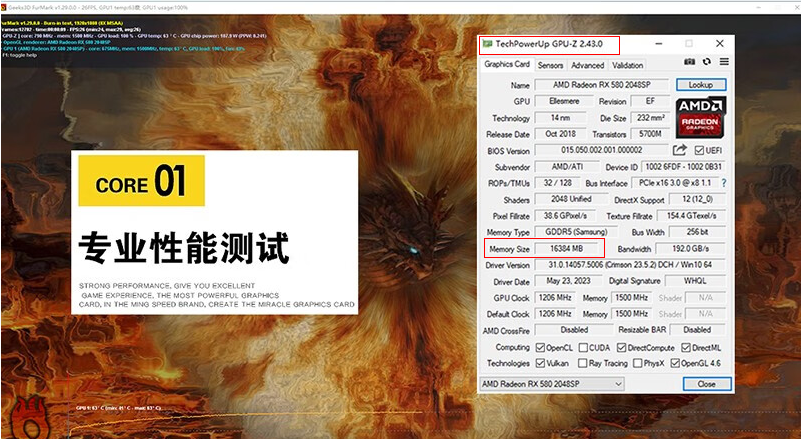Click the Memory Size value 16384 MB
This screenshot has width=802, height=439.
click(566, 249)
